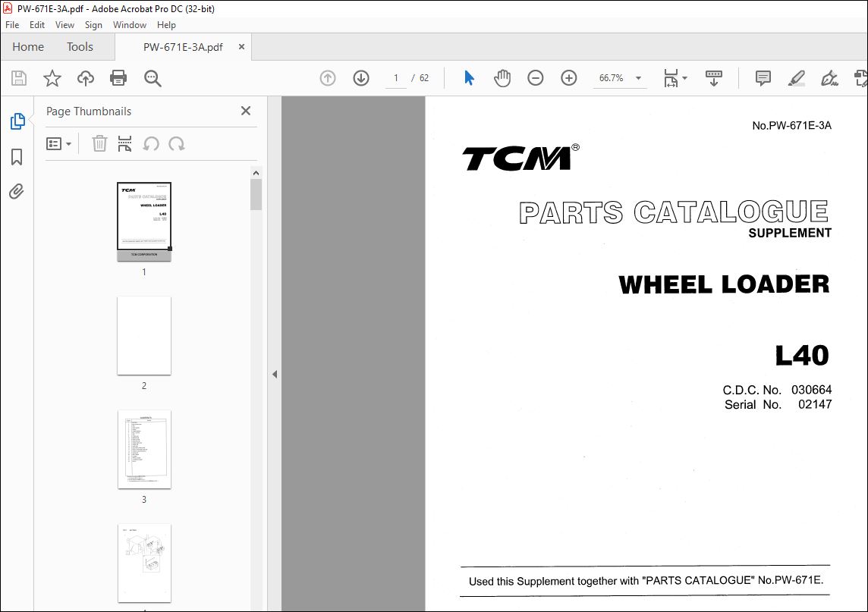Click the TCM logo on the page
Viewport: 868px width, 612px height.
pyautogui.click(x=521, y=157)
